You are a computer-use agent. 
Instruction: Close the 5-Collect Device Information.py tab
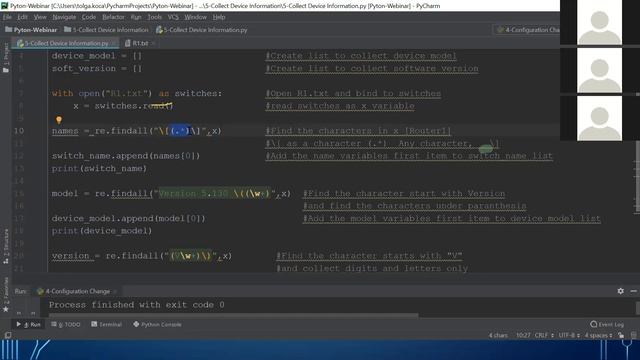click(x=114, y=43)
